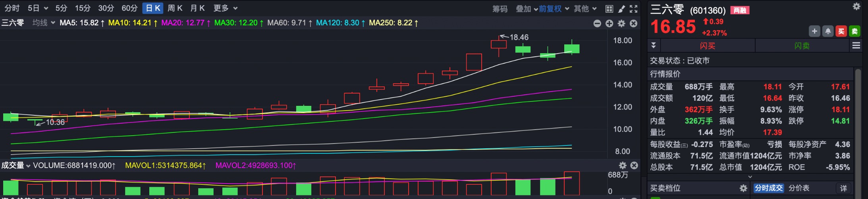This screenshot has width=868, height=199.
Task: Open the 买卖档位 settings gear
Action: (x=743, y=188)
